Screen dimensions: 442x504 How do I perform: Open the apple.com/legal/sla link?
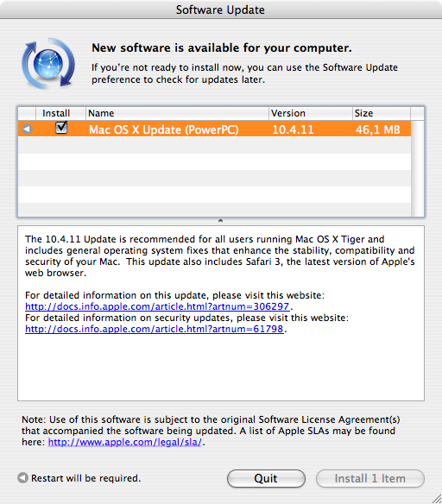[125, 442]
